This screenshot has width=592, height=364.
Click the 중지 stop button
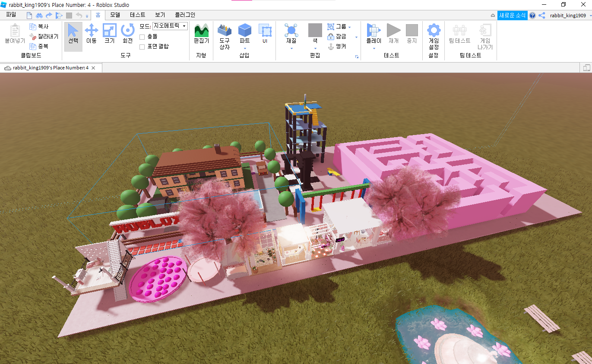[x=412, y=34]
